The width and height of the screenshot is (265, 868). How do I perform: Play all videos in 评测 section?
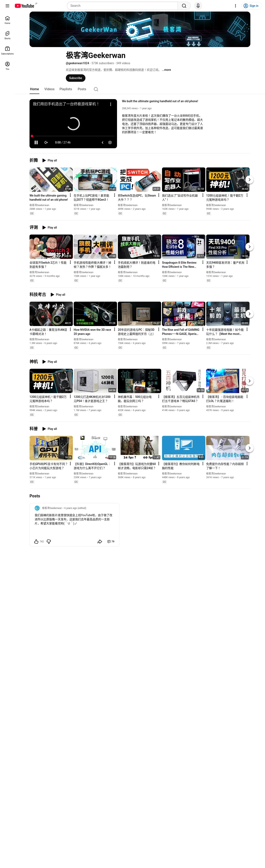click(50, 228)
